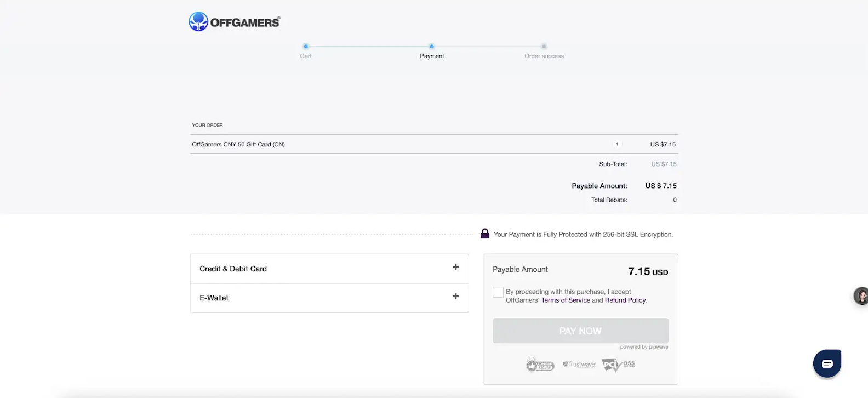The height and width of the screenshot is (398, 868).
Task: Click the plus icon beside Credit & Debit Card
Action: (x=455, y=267)
